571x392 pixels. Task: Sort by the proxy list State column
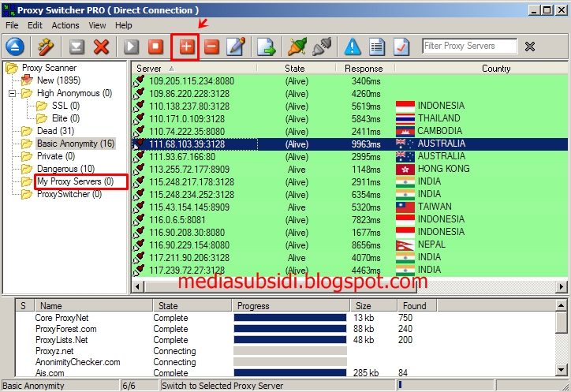pos(296,68)
